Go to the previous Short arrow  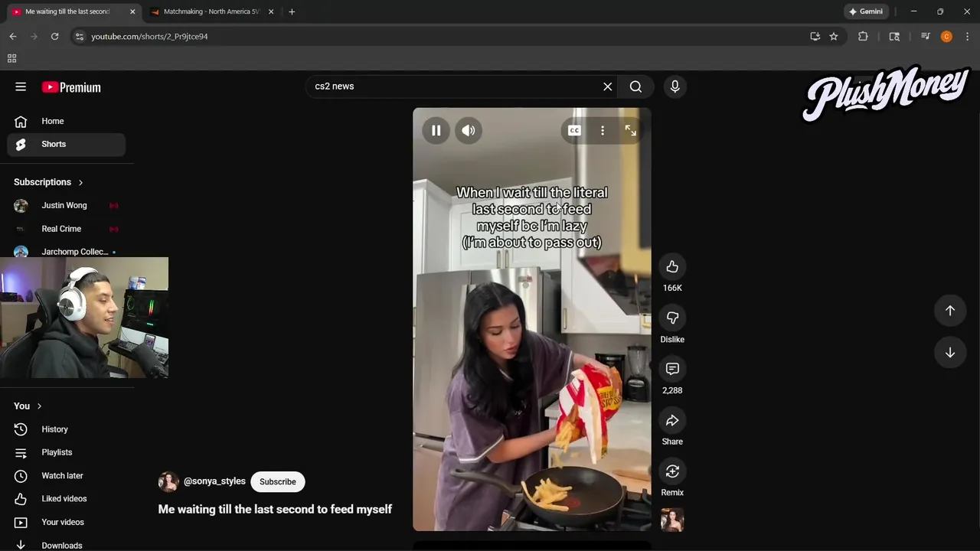coord(949,310)
